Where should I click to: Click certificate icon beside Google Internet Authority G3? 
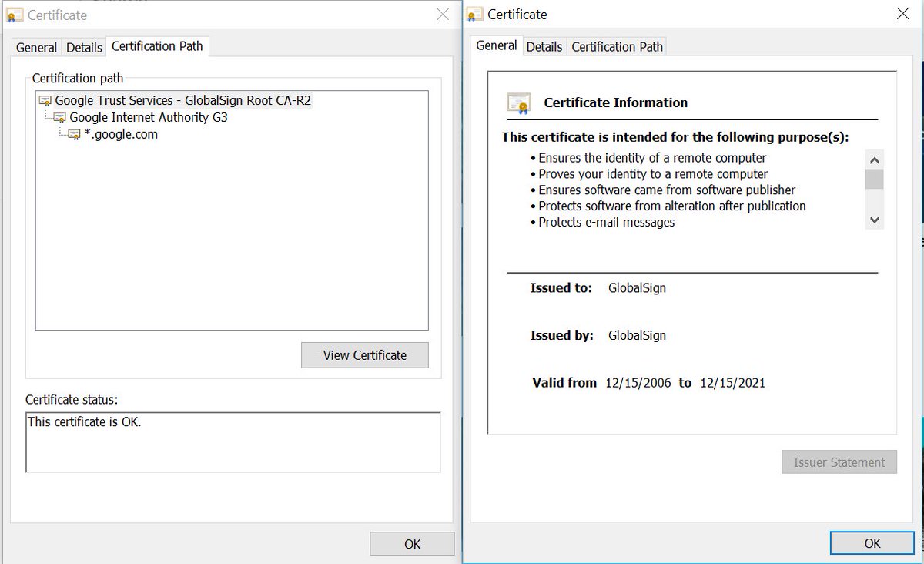[60, 118]
